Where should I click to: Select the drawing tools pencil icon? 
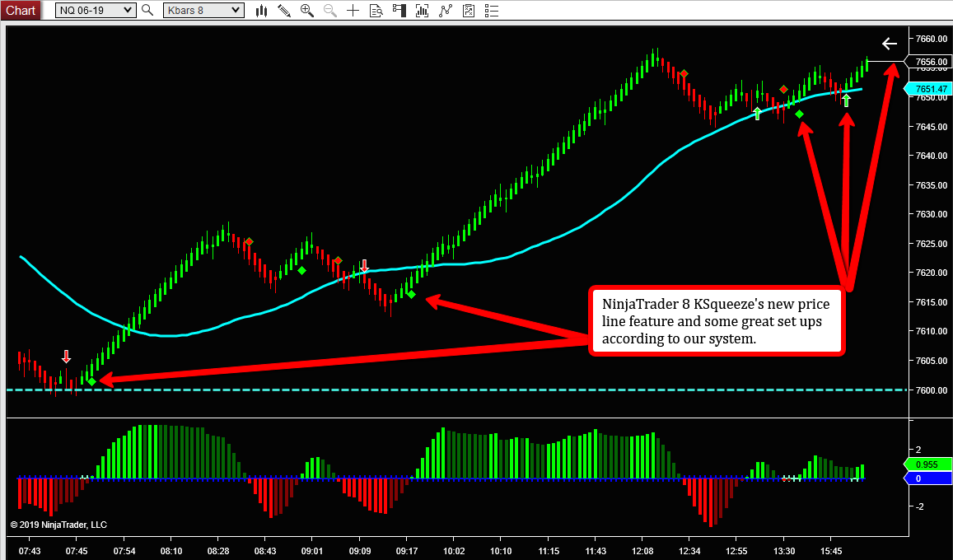(284, 11)
